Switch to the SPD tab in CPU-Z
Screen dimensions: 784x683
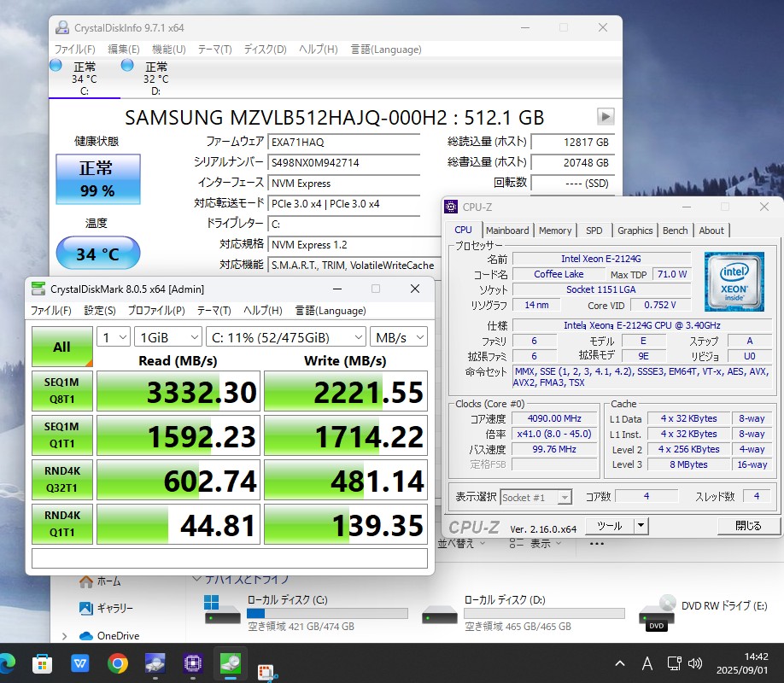pyautogui.click(x=594, y=230)
